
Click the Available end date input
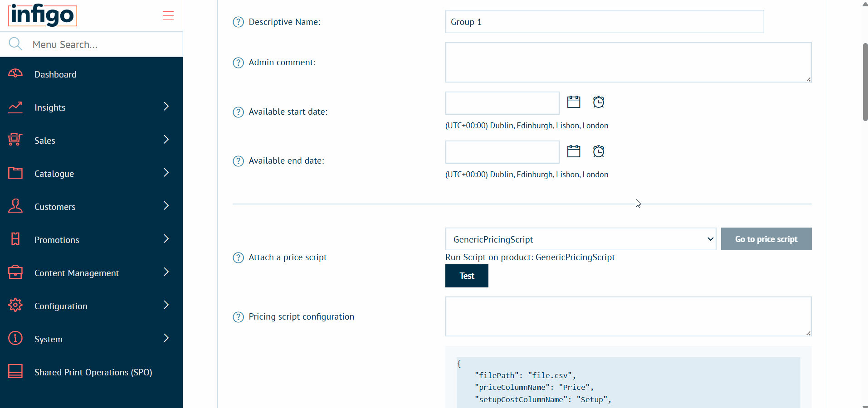(502, 152)
